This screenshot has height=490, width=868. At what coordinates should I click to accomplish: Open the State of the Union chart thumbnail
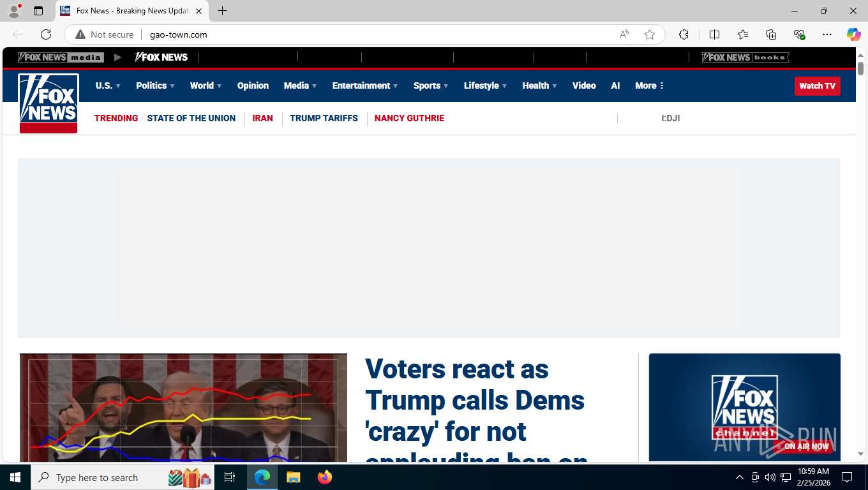pos(183,408)
